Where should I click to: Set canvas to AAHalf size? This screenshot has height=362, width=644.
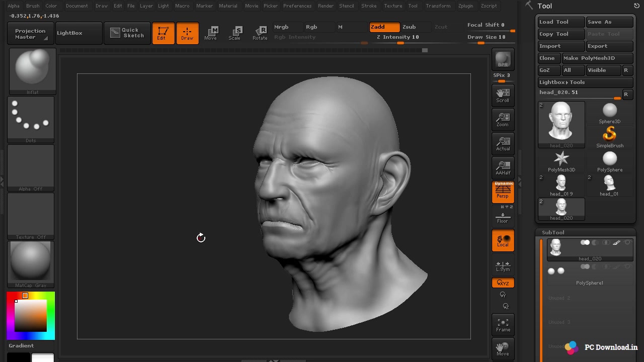(x=503, y=167)
